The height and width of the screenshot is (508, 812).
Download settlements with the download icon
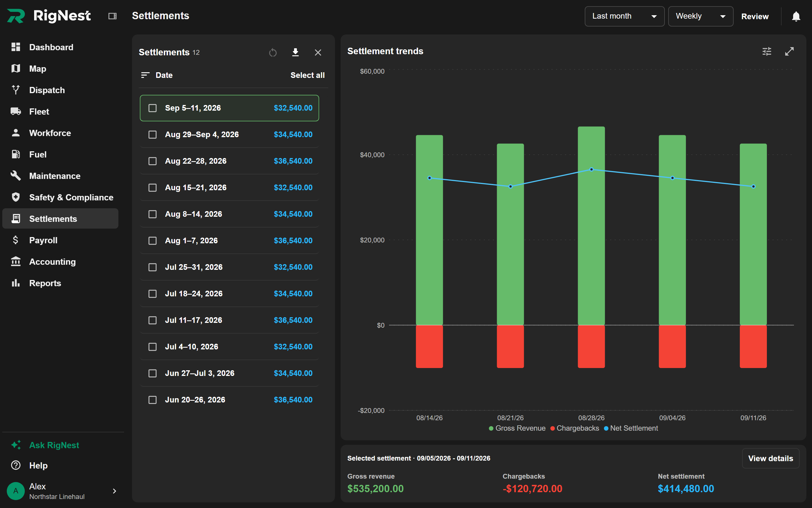295,52
